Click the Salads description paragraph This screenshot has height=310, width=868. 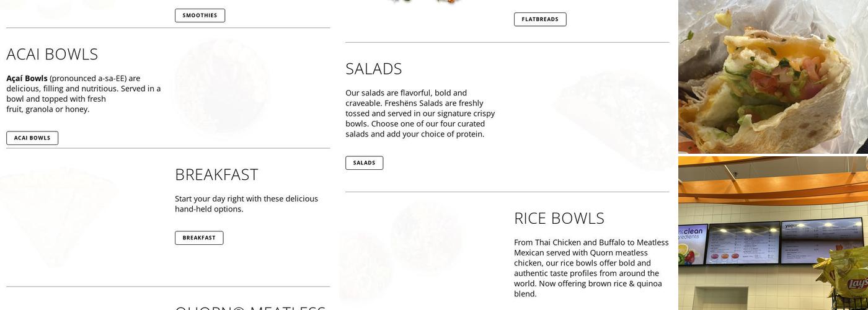click(x=420, y=113)
